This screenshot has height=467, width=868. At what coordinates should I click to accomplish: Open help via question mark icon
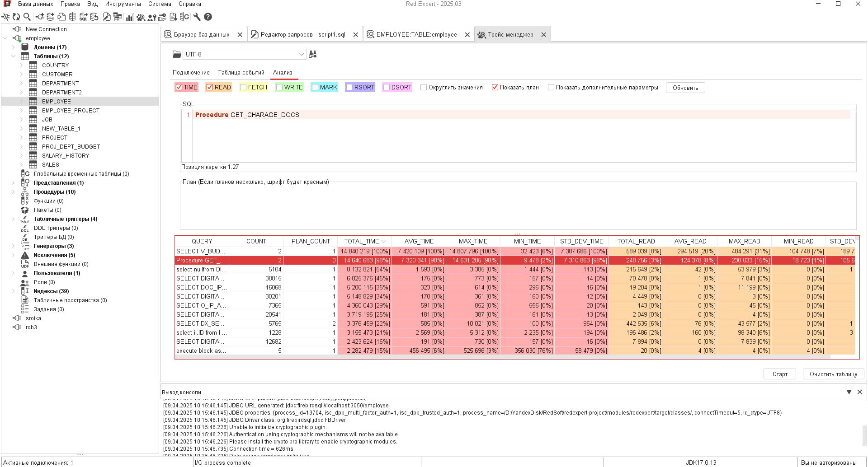pyautogui.click(x=208, y=17)
